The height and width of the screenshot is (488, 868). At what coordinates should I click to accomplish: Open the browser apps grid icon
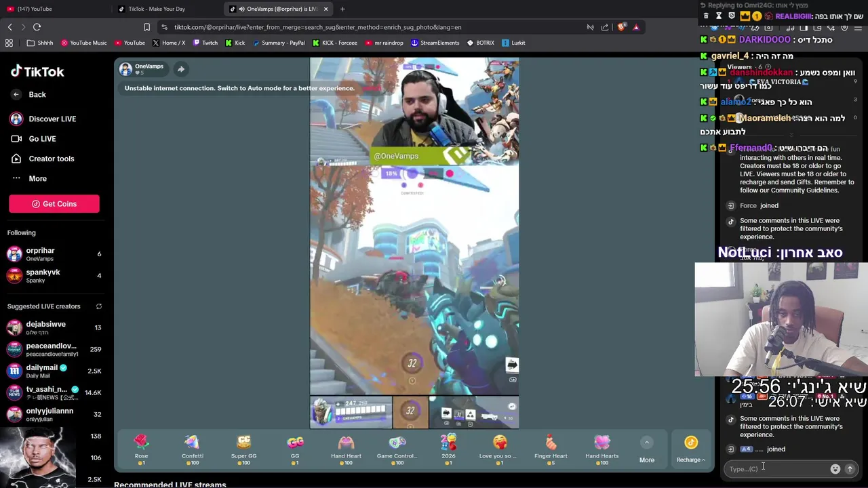coord(9,43)
